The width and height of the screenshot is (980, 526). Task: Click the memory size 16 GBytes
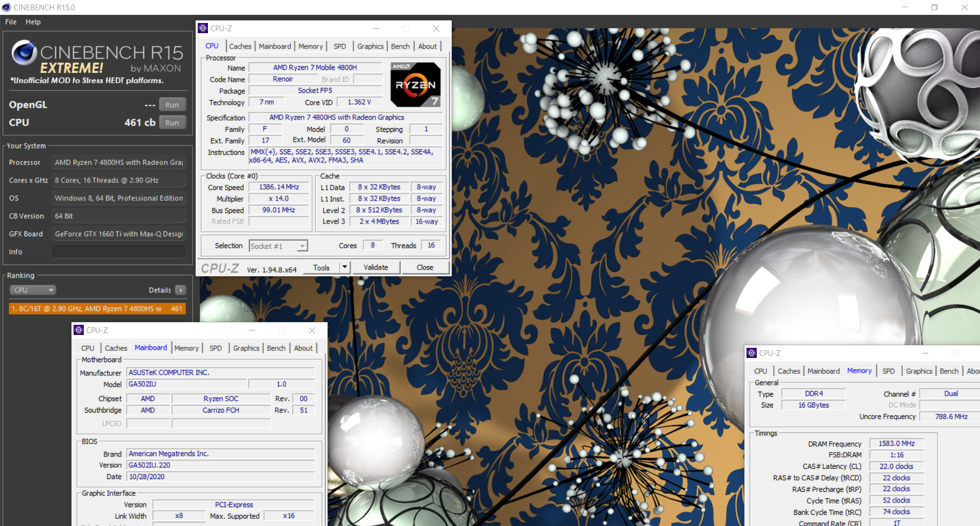[814, 405]
